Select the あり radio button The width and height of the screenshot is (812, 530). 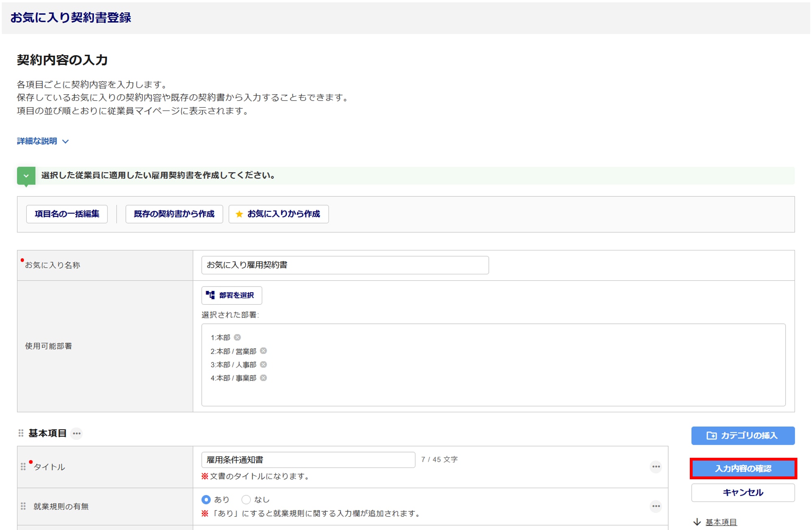click(x=206, y=500)
